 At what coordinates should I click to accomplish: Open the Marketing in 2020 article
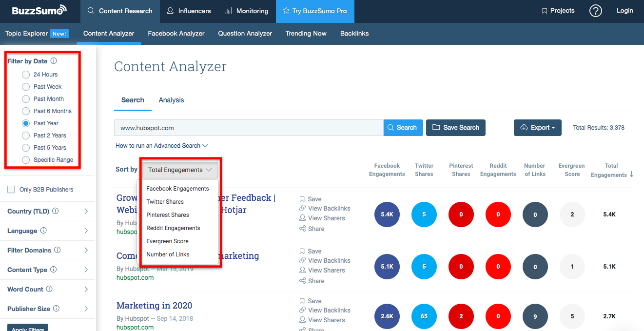click(x=154, y=306)
